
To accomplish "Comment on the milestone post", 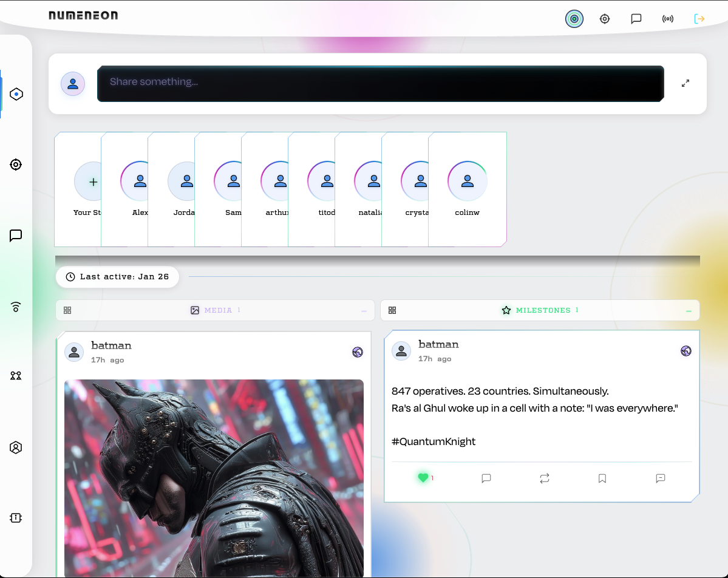I will click(x=486, y=478).
